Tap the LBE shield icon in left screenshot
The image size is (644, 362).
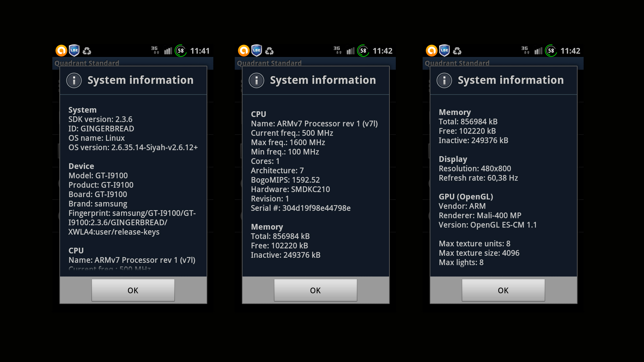(74, 51)
